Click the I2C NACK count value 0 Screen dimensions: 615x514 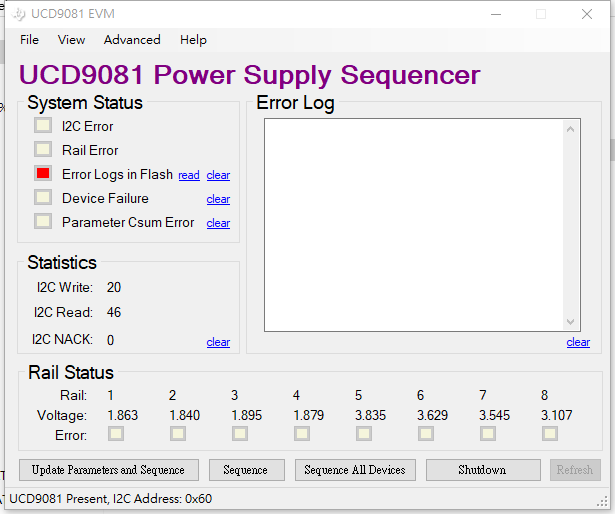coord(111,340)
